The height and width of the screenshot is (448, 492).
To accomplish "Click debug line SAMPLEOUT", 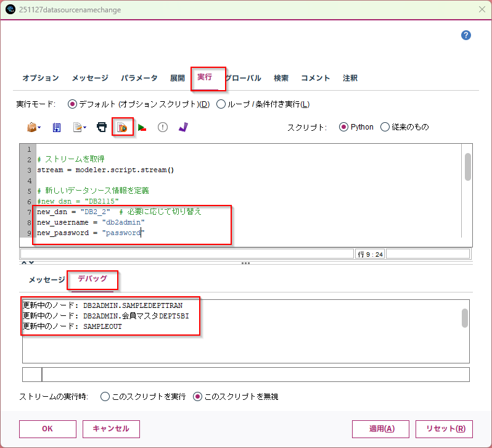I will [72, 326].
